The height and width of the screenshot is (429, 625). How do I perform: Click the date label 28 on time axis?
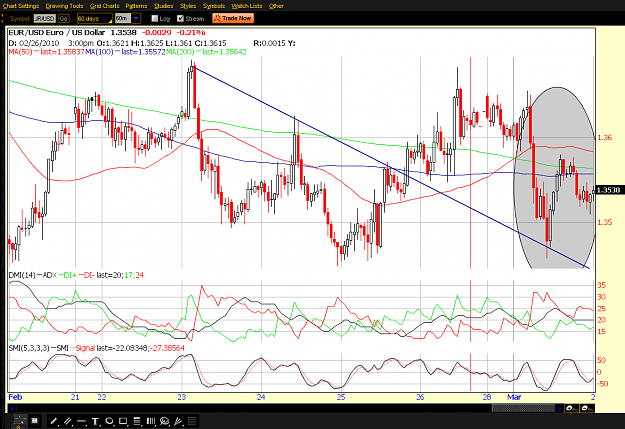coord(487,397)
